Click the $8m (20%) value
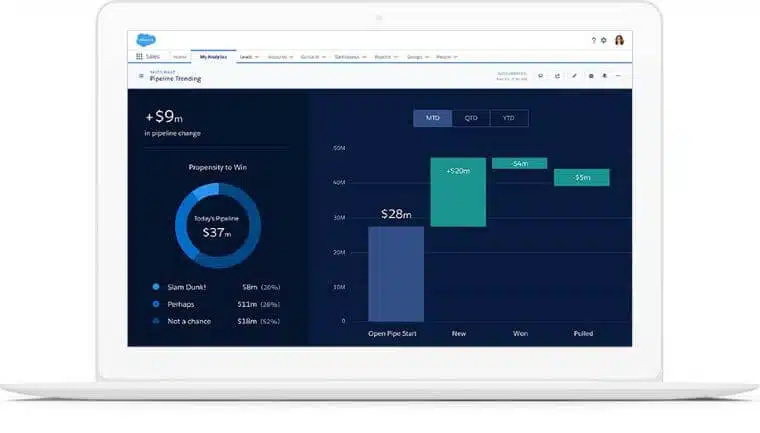 tap(261, 287)
